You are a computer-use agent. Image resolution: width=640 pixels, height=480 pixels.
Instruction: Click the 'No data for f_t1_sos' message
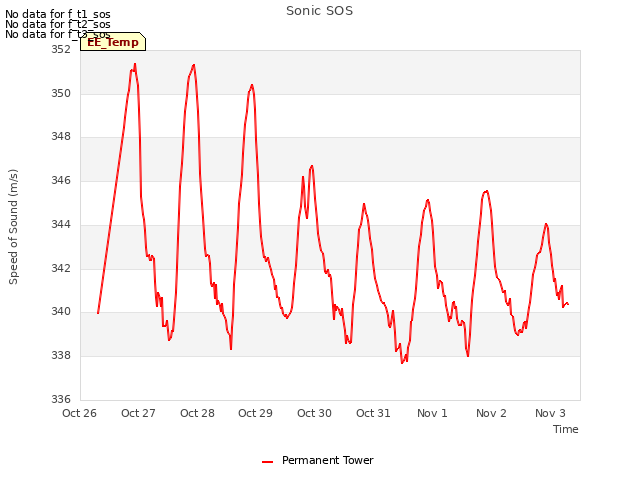click(58, 14)
